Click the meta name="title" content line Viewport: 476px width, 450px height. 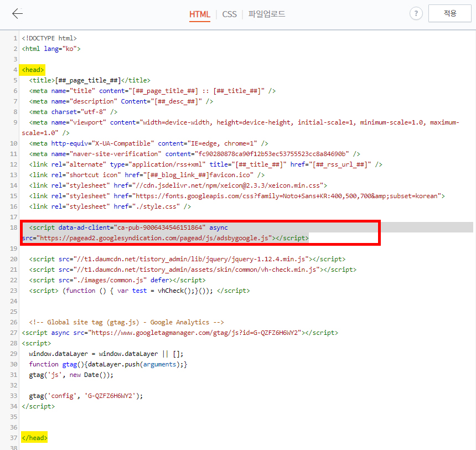tap(152, 91)
